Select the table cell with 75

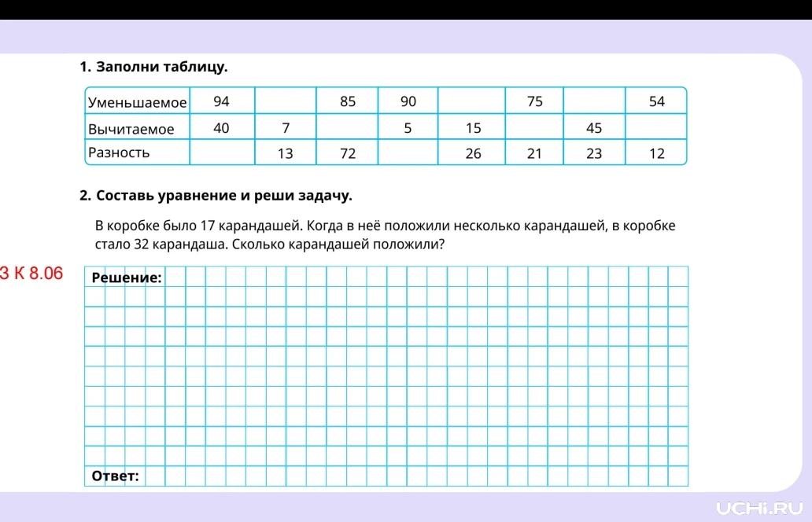click(x=534, y=101)
